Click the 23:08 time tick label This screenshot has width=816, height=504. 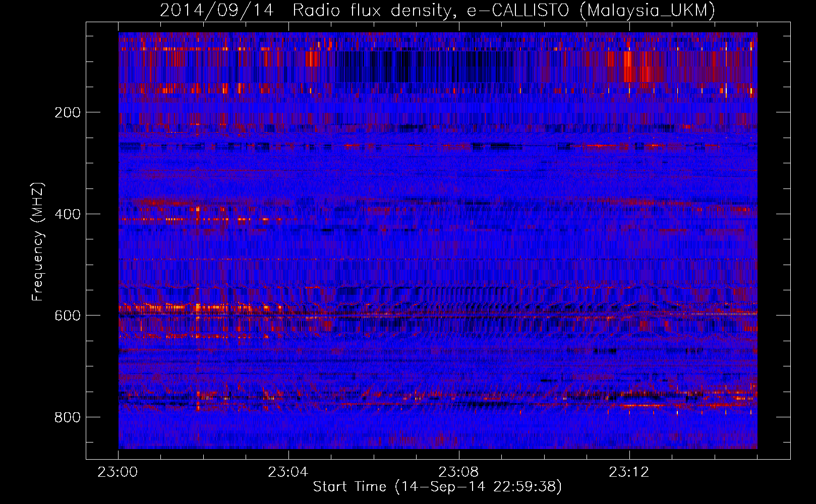[458, 472]
